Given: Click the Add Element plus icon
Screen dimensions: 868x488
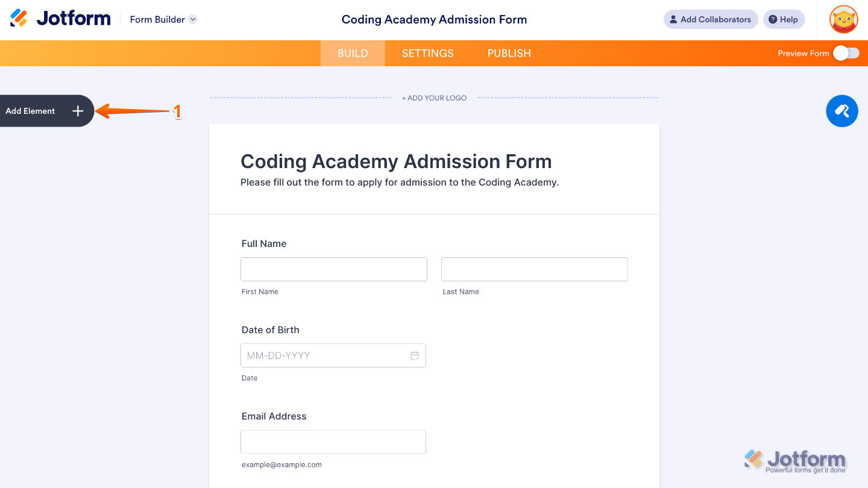Looking at the screenshot, I should (77, 111).
